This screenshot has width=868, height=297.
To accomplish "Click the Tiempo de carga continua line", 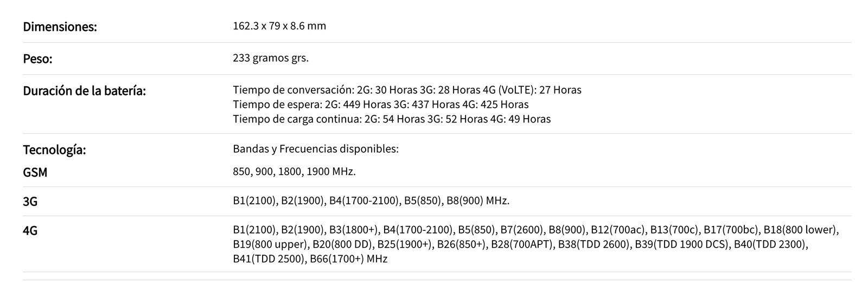I will pos(392,119).
